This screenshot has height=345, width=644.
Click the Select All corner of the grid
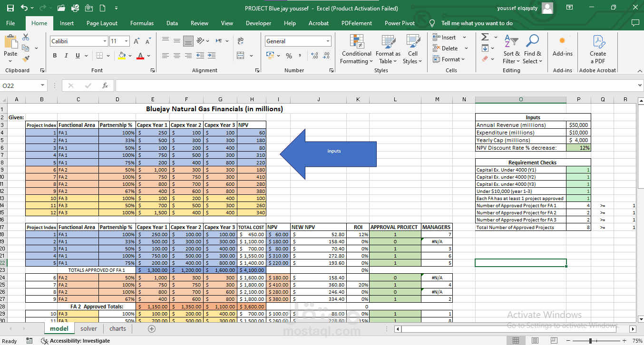pos(4,99)
